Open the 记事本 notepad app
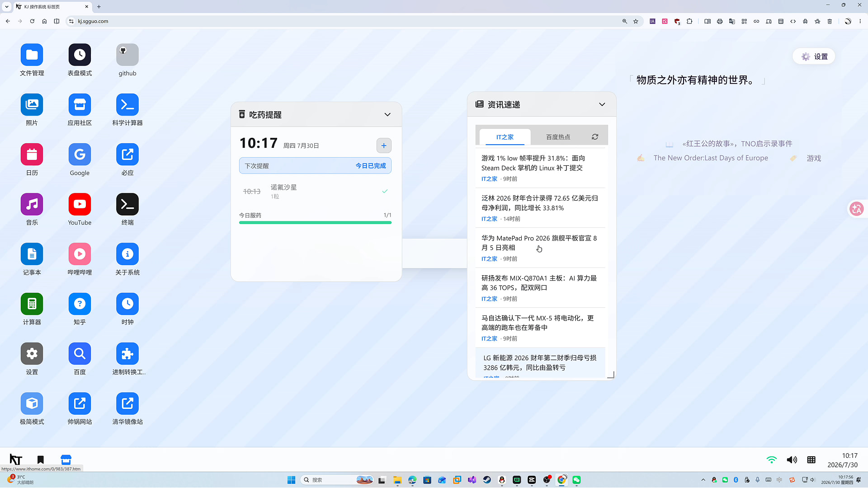The image size is (868, 488). (x=32, y=254)
